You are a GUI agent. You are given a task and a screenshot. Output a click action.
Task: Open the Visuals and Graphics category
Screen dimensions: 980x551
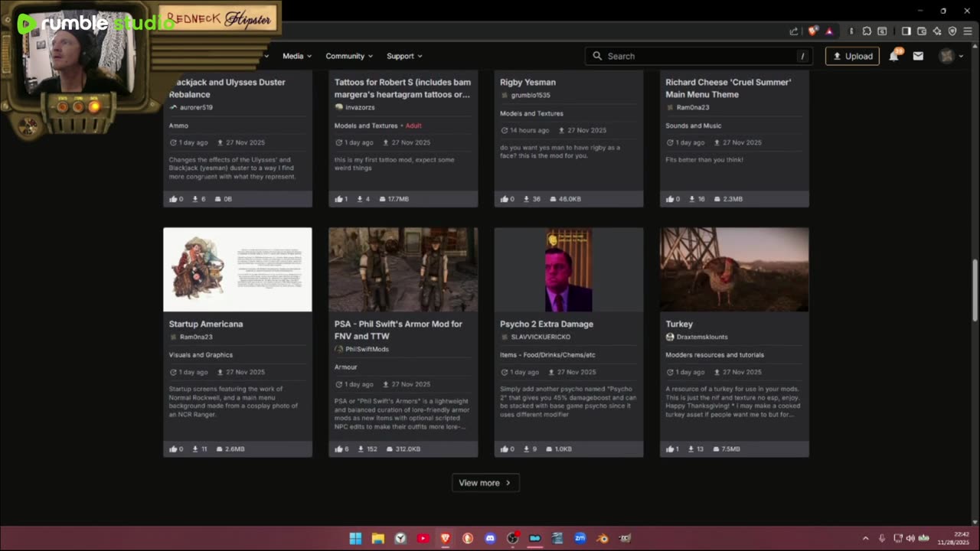coord(201,355)
